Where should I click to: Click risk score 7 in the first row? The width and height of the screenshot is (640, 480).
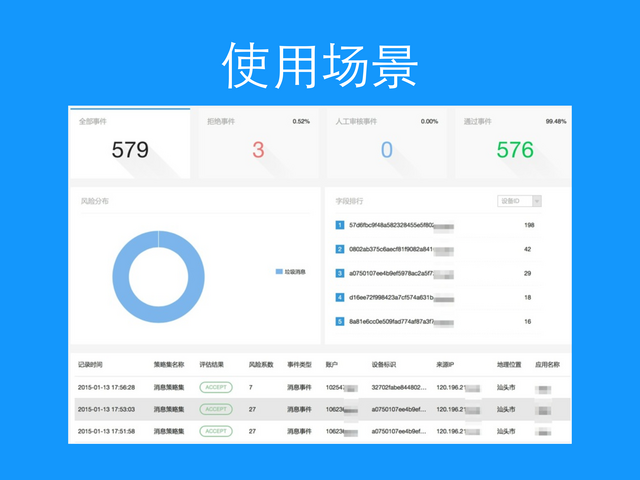pos(251,387)
